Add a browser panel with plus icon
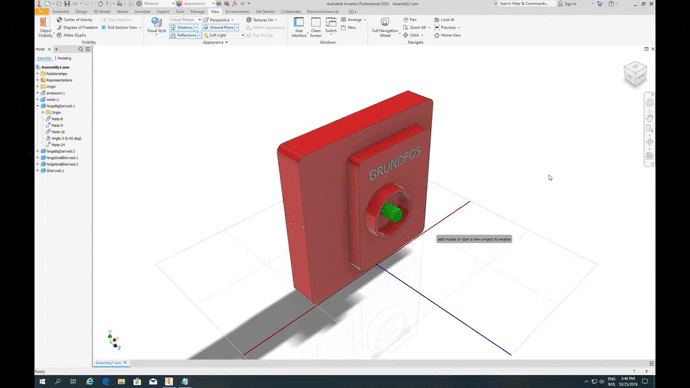Image resolution: width=690 pixels, height=388 pixels. click(x=56, y=49)
